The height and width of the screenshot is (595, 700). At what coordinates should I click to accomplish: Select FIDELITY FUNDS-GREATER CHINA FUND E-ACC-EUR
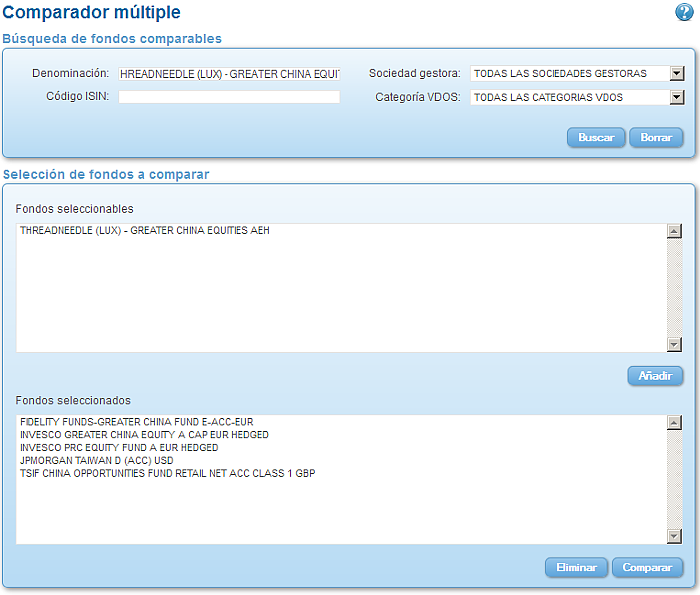click(137, 422)
